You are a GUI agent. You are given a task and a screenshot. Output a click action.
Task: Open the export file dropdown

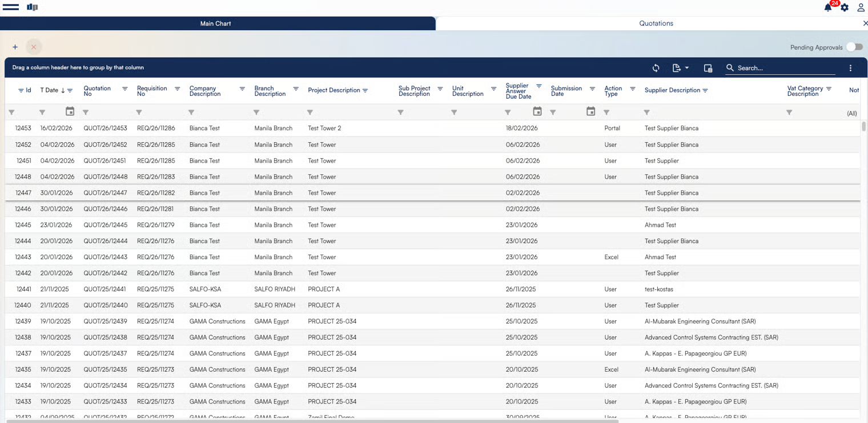coord(680,68)
